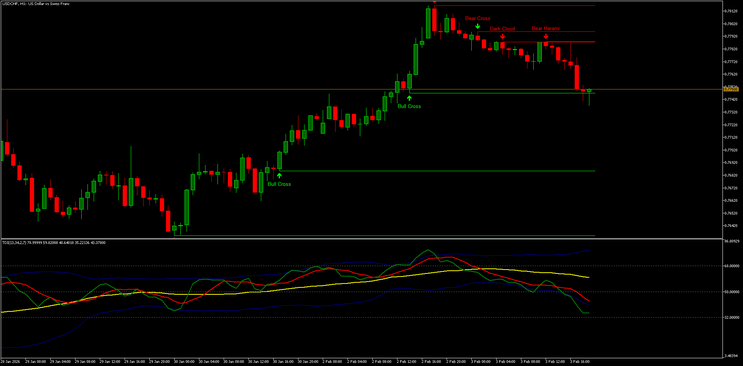Click the yellow TDI market baseline curve
Image resolution: width=743 pixels, height=366 pixels.
point(294,288)
